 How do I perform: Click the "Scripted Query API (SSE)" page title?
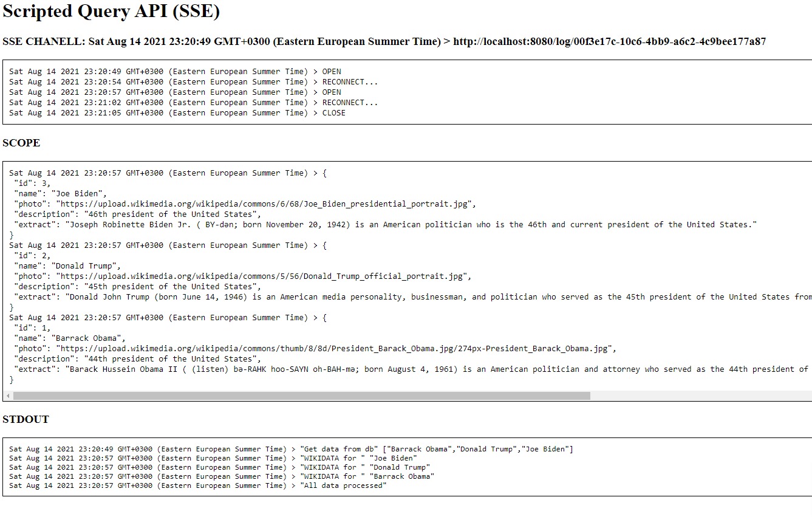click(111, 12)
